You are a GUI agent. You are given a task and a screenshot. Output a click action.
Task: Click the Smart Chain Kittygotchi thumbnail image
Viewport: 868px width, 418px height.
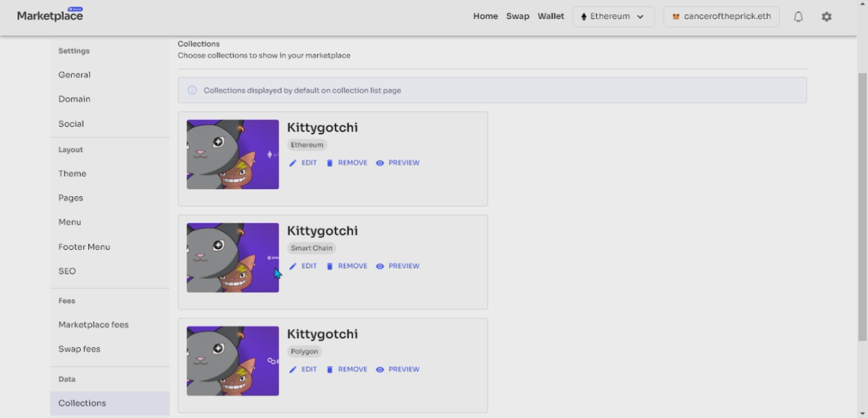[233, 258]
